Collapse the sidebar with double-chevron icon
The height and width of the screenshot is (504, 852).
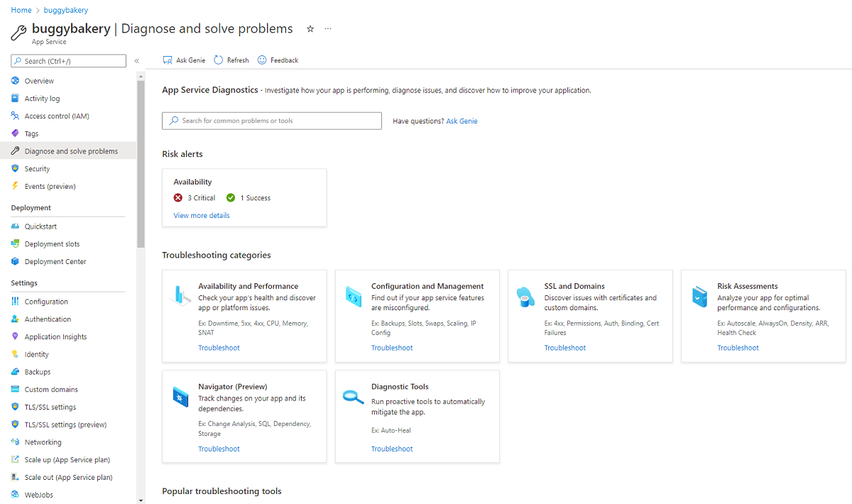point(137,61)
